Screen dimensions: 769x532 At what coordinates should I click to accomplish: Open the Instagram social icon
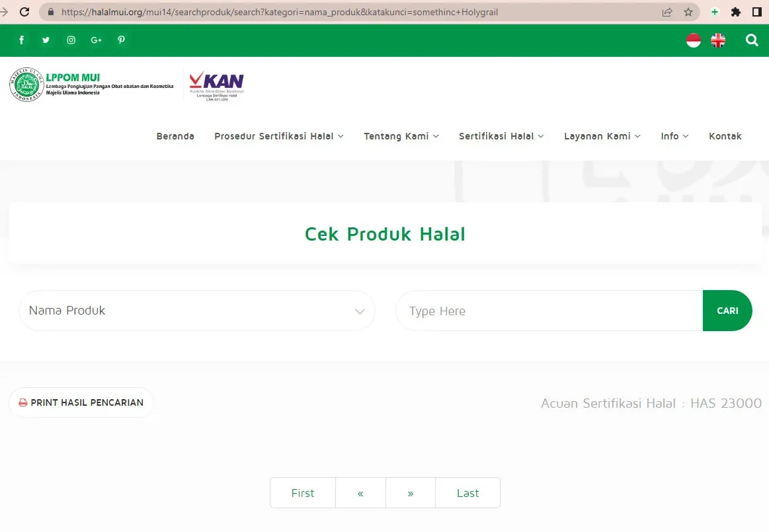point(71,40)
